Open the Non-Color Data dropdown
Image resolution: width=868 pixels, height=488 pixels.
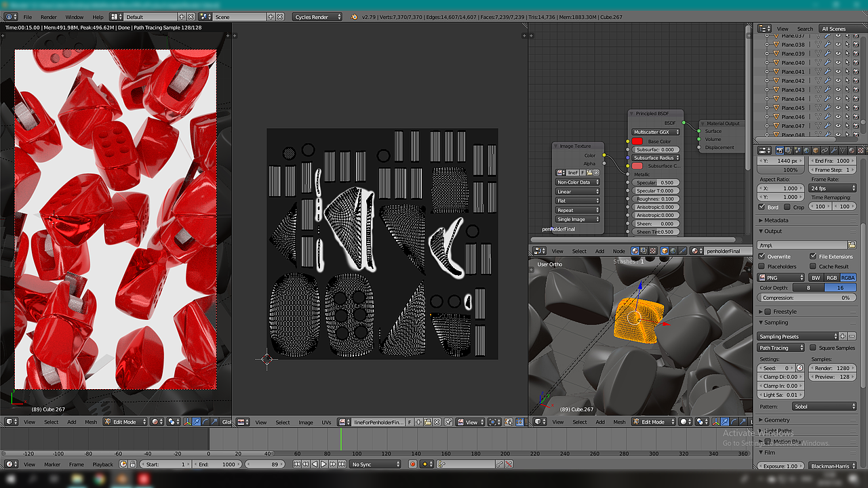[578, 182]
